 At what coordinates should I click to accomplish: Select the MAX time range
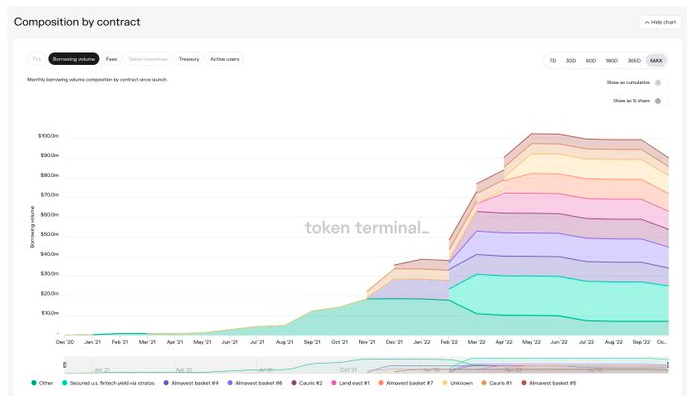pos(656,61)
